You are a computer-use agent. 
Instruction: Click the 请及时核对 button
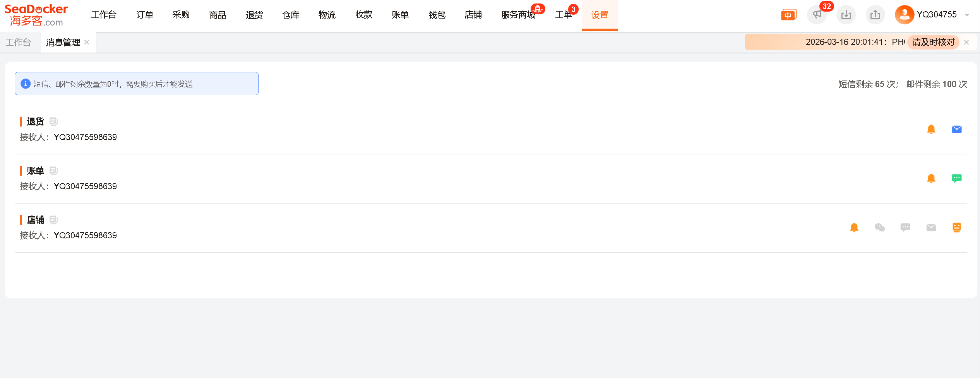934,42
